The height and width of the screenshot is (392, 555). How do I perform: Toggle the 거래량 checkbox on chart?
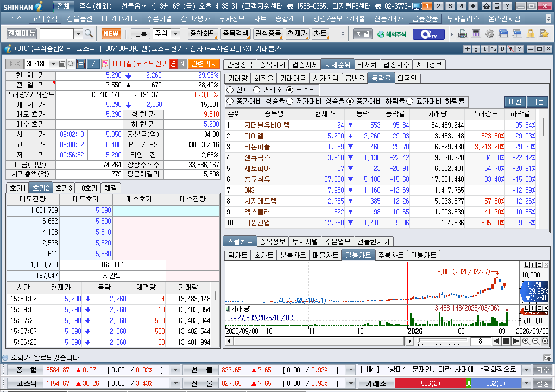pos(228,308)
